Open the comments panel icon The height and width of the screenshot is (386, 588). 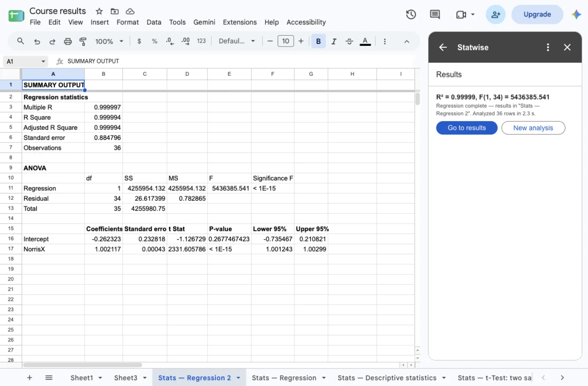[435, 14]
